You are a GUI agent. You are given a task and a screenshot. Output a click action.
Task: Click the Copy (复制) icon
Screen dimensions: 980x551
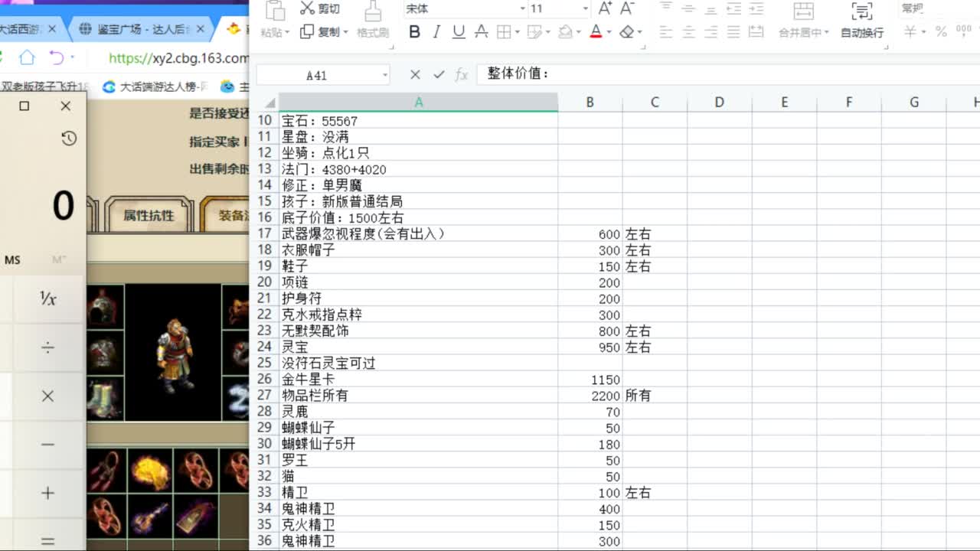pyautogui.click(x=307, y=32)
